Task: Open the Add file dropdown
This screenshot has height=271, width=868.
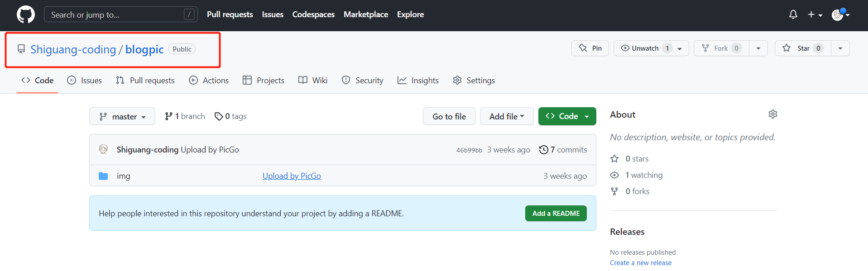Action: 507,116
